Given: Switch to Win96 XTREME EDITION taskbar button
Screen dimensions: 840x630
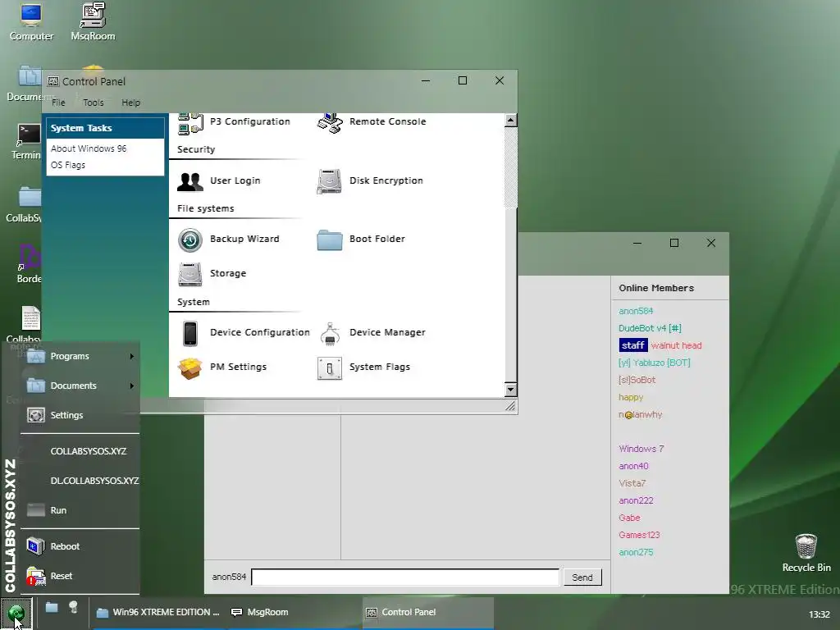Looking at the screenshot, I should [x=157, y=612].
